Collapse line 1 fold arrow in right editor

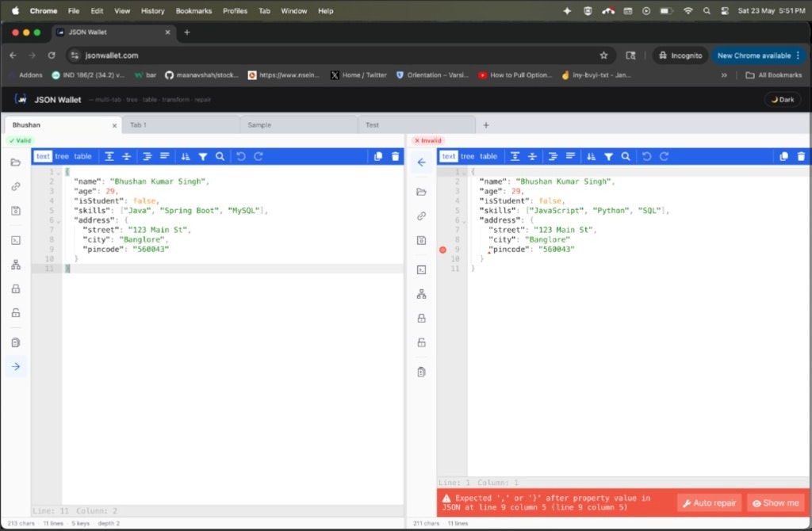point(463,173)
